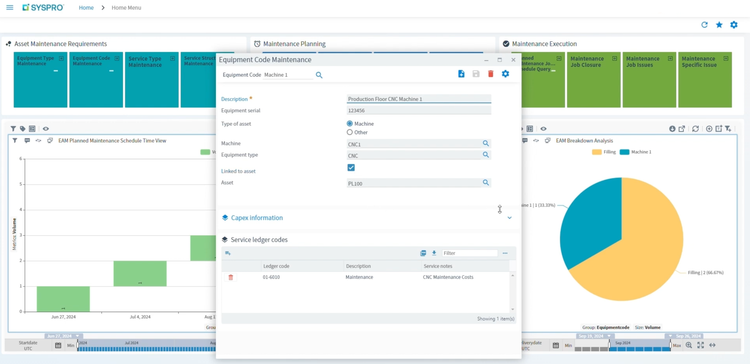The width and height of the screenshot is (750, 364).
Task: Click the add filter funnel-plus icon on the right dashboard
Action: click(x=728, y=129)
